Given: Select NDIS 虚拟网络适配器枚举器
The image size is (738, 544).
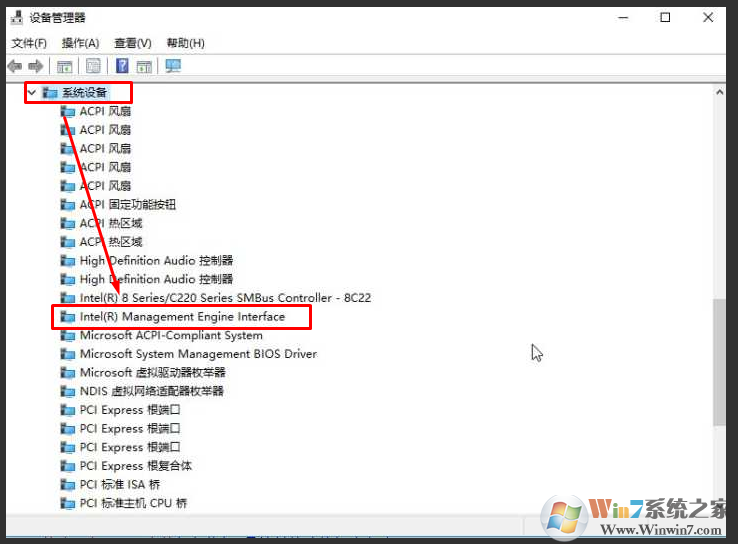Looking at the screenshot, I should click(152, 391).
